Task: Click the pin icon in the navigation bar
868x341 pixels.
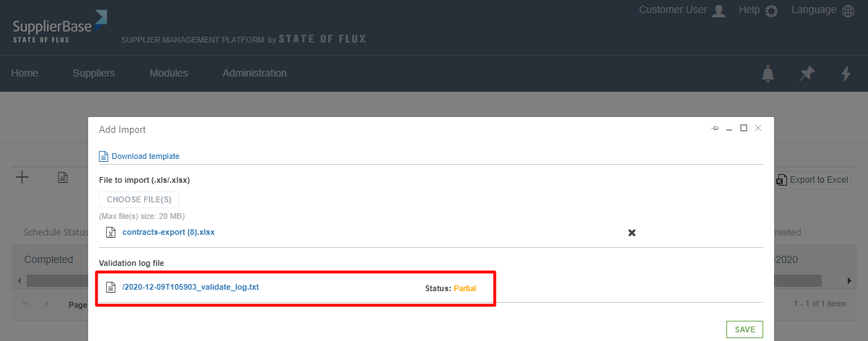Action: pyautogui.click(x=807, y=73)
